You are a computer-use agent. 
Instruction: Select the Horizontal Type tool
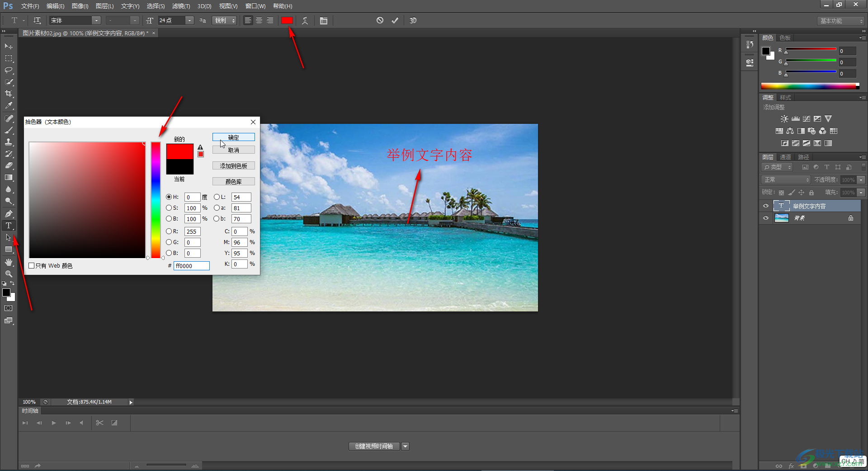tap(9, 226)
